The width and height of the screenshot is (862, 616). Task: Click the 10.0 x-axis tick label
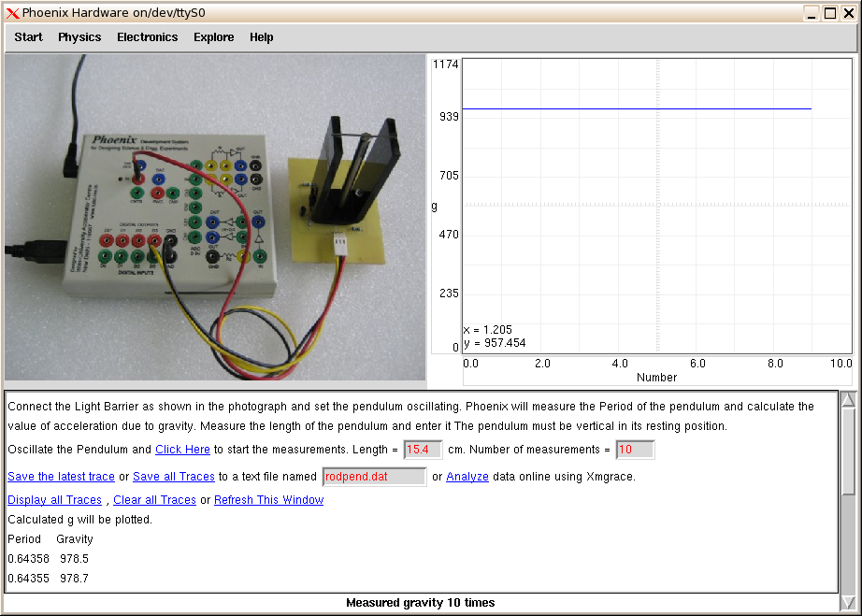pos(841,364)
